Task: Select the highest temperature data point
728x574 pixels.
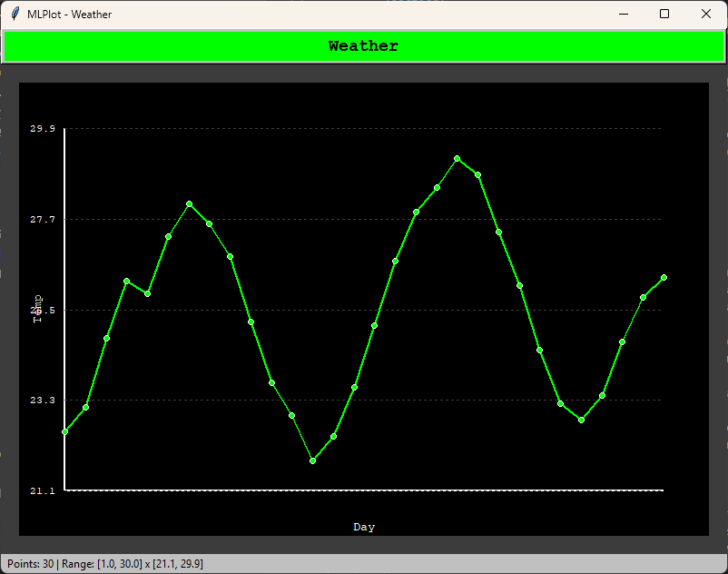Action: (457, 158)
